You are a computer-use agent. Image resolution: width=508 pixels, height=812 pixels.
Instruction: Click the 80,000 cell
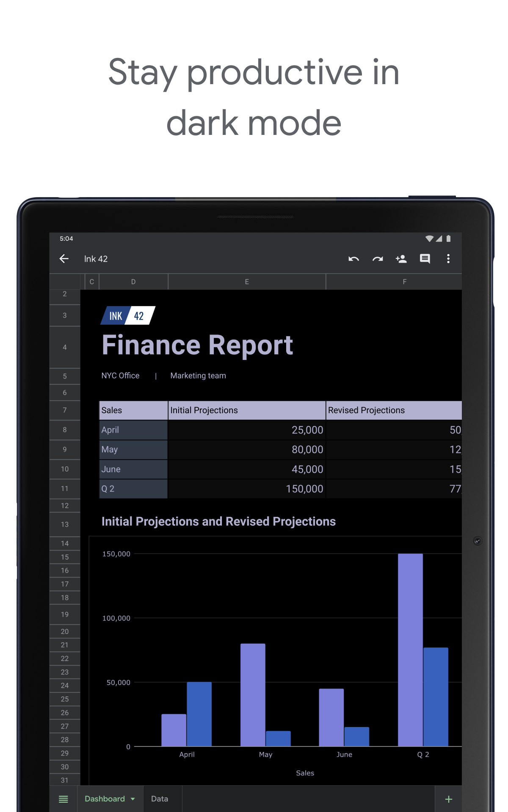247,450
